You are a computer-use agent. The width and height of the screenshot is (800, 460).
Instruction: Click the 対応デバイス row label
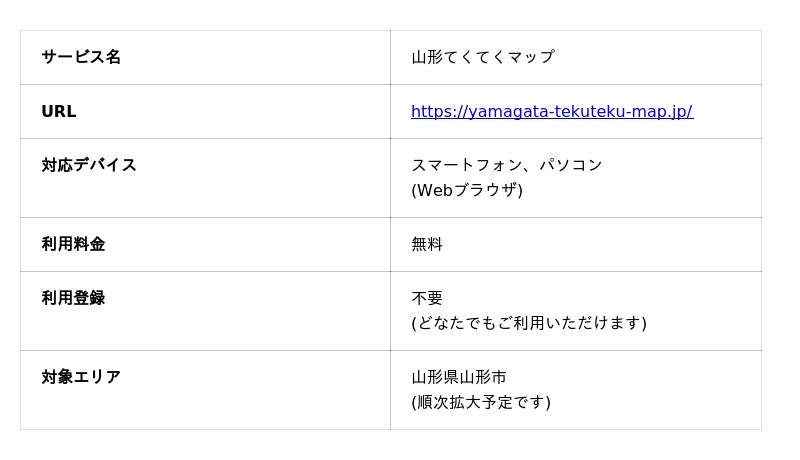click(89, 165)
